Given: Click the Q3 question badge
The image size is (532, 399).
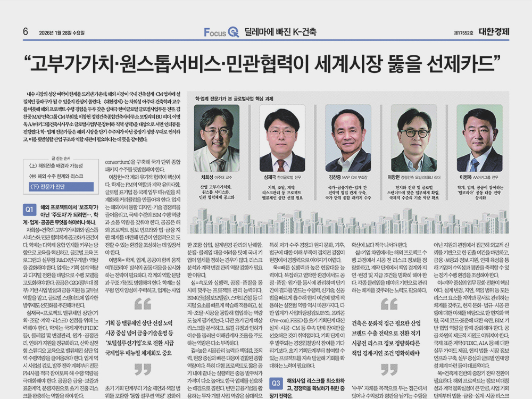Looking at the screenshot, I should click(x=277, y=383).
